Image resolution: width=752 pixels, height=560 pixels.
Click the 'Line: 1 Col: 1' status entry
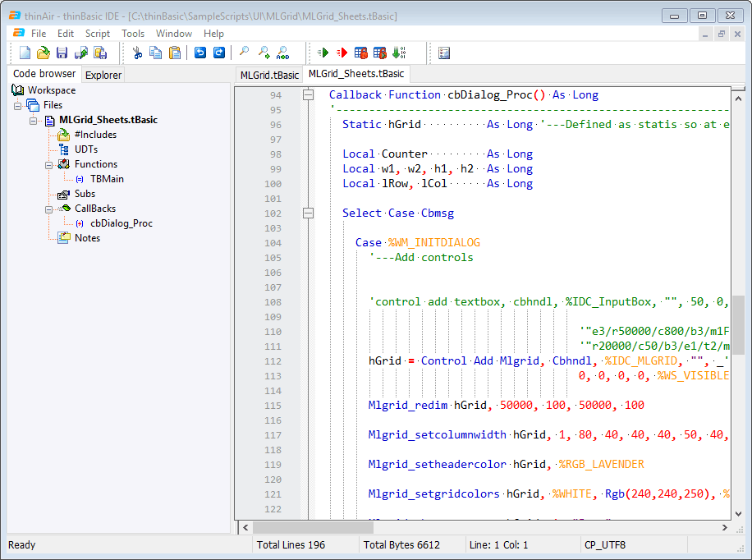pyautogui.click(x=499, y=544)
